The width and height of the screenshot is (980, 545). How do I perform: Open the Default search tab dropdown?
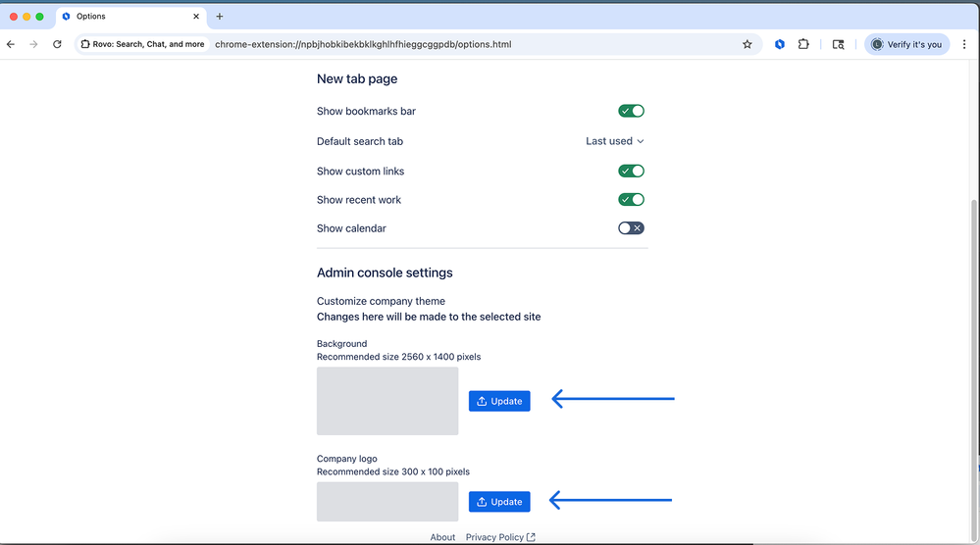click(x=614, y=141)
